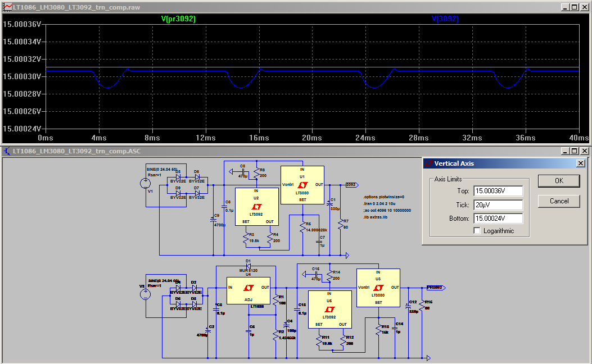
Task: Click the .options plotwinsize=0 directive
Action: pos(383,197)
